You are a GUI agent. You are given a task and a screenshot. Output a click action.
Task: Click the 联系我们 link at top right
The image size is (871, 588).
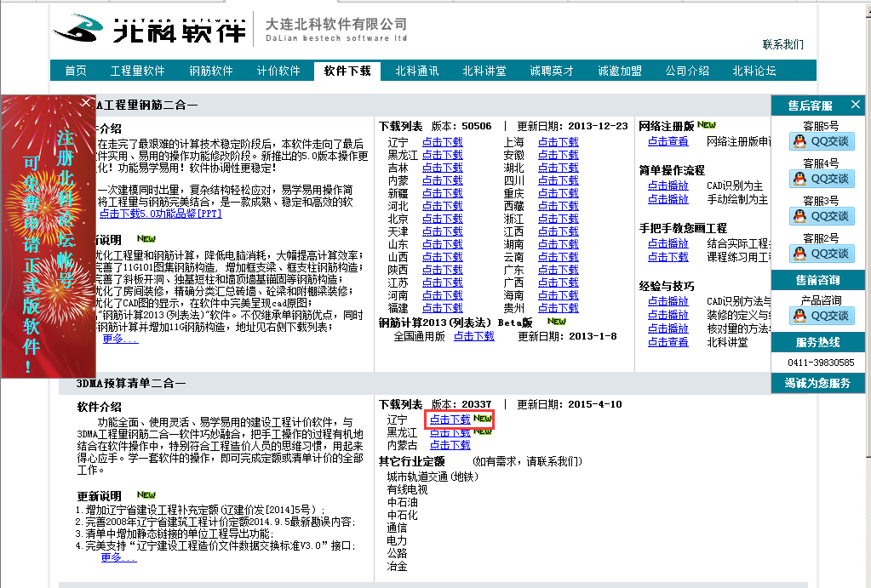tap(783, 44)
